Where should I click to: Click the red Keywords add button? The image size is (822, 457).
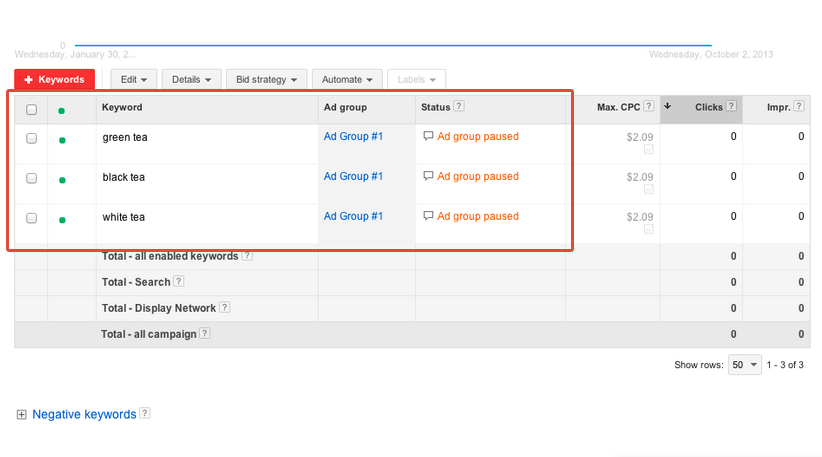[55, 79]
